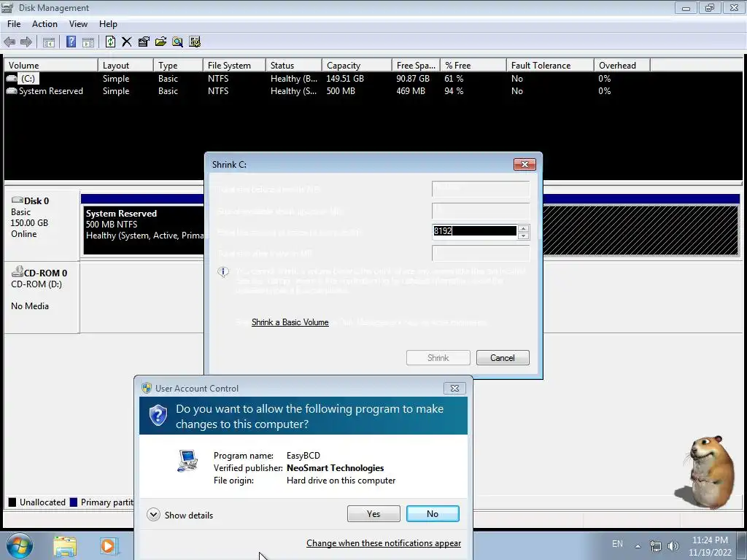Sort by the Capacity column header
This screenshot has height=560, width=747.
click(357, 65)
